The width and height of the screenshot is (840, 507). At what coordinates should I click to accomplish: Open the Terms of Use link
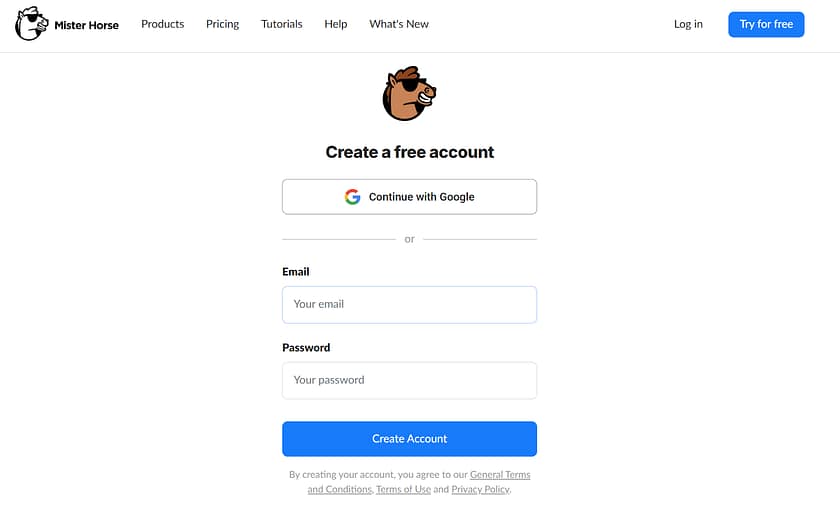click(403, 489)
